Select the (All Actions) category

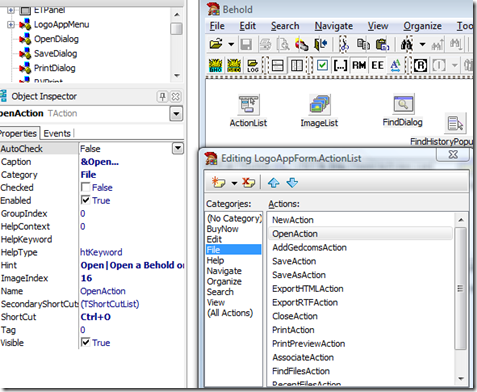coord(230,313)
